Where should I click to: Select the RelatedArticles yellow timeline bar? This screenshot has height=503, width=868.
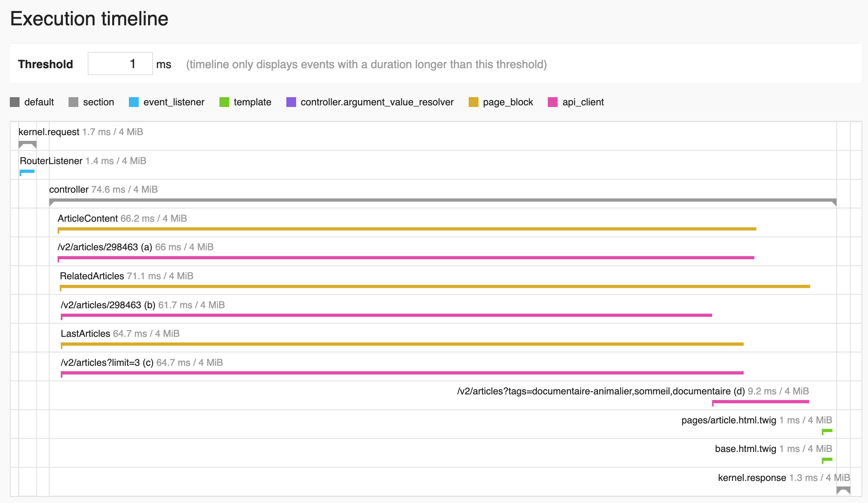[435, 287]
